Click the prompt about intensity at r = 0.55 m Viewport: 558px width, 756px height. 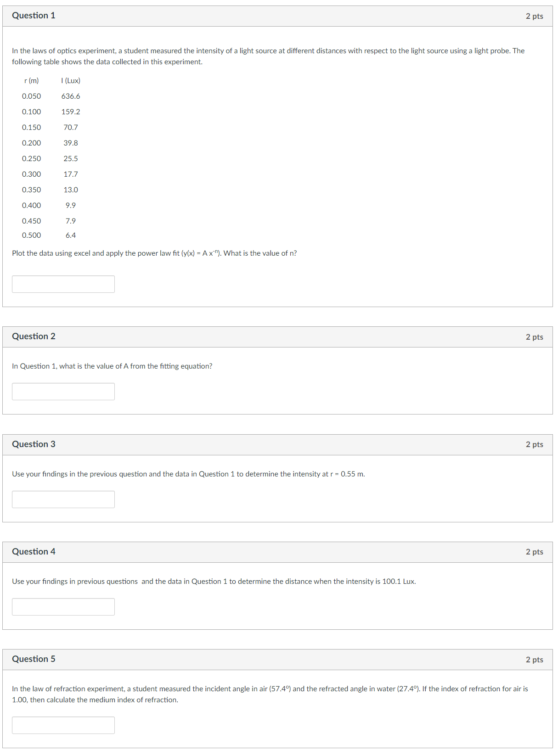pyautogui.click(x=188, y=474)
